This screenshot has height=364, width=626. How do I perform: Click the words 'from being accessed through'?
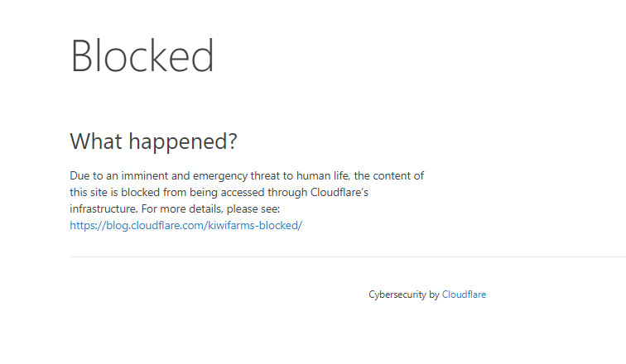(235, 193)
